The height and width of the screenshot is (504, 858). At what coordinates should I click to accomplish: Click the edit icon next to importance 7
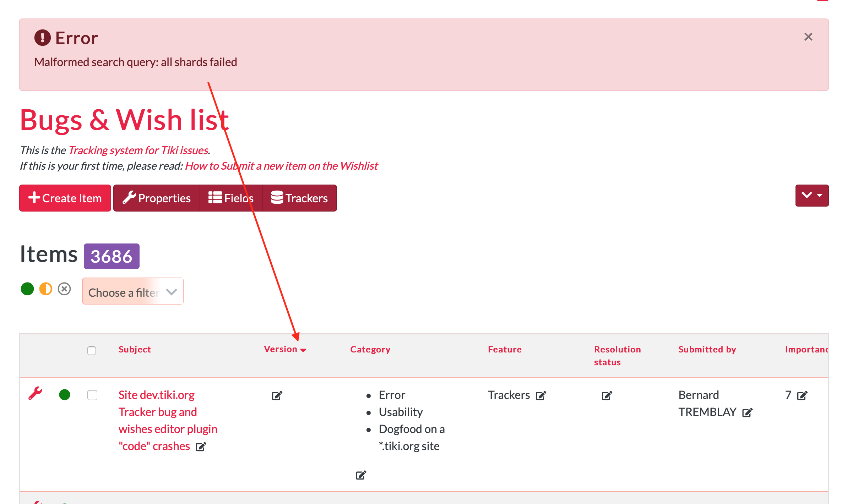coord(802,395)
